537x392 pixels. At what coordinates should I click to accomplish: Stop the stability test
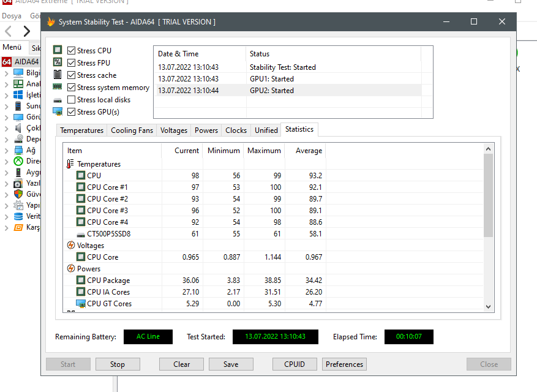[118, 364]
